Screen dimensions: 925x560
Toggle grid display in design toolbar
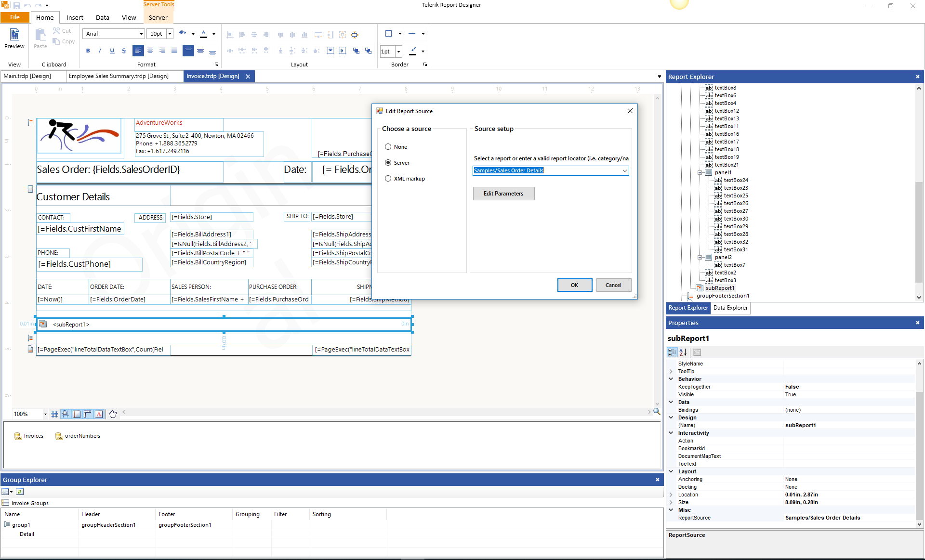tap(54, 414)
